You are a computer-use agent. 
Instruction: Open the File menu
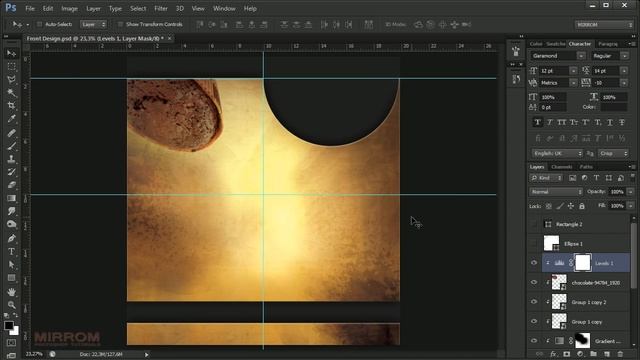click(30, 8)
